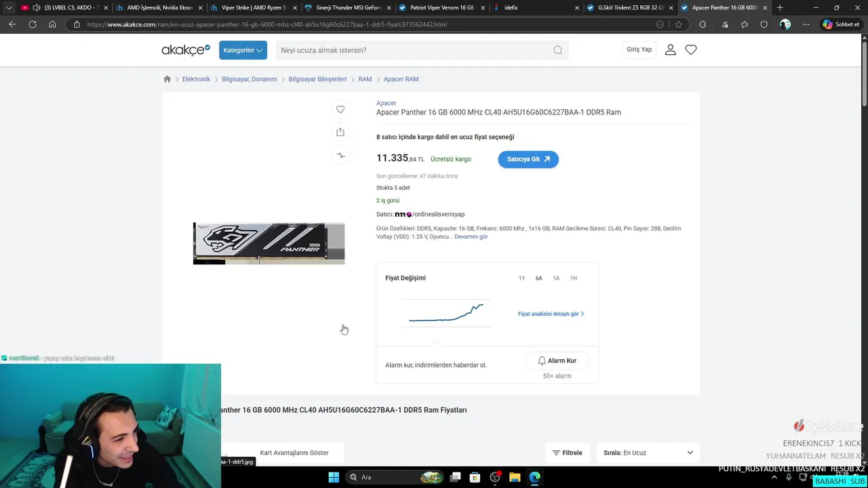Screen dimensions: 868x488
Task: Open Fiyat analizini detaylı gör link
Action: [x=551, y=314]
